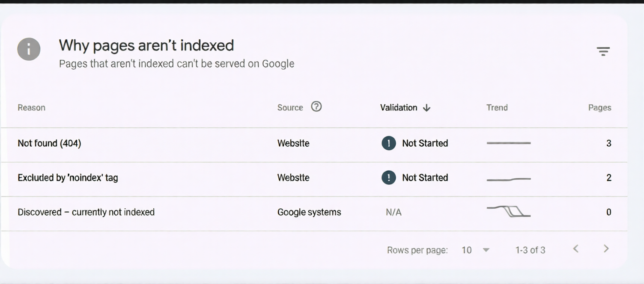The width and height of the screenshot is (644, 284).
Task: Click the info icon beside the report title
Action: [x=28, y=49]
